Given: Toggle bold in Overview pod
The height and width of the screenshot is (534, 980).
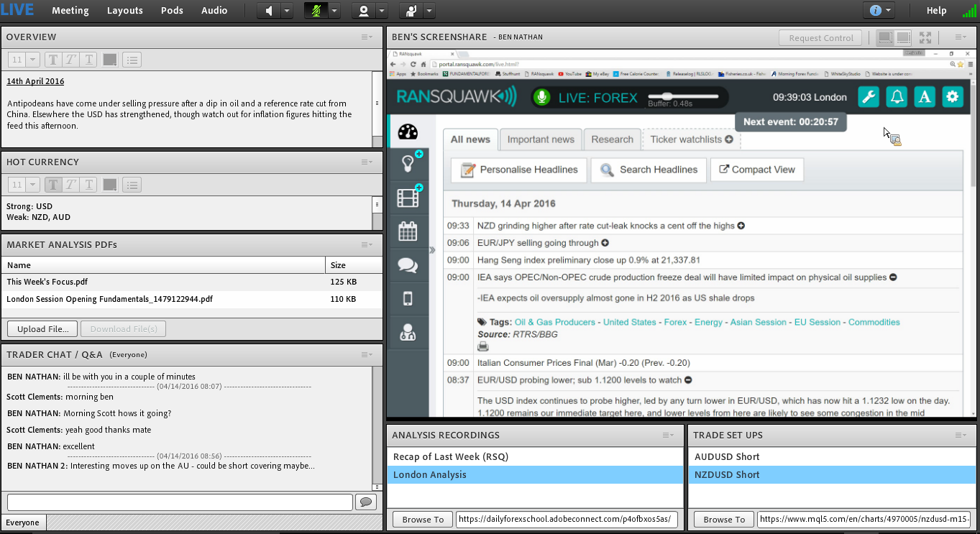Looking at the screenshot, I should [x=54, y=60].
